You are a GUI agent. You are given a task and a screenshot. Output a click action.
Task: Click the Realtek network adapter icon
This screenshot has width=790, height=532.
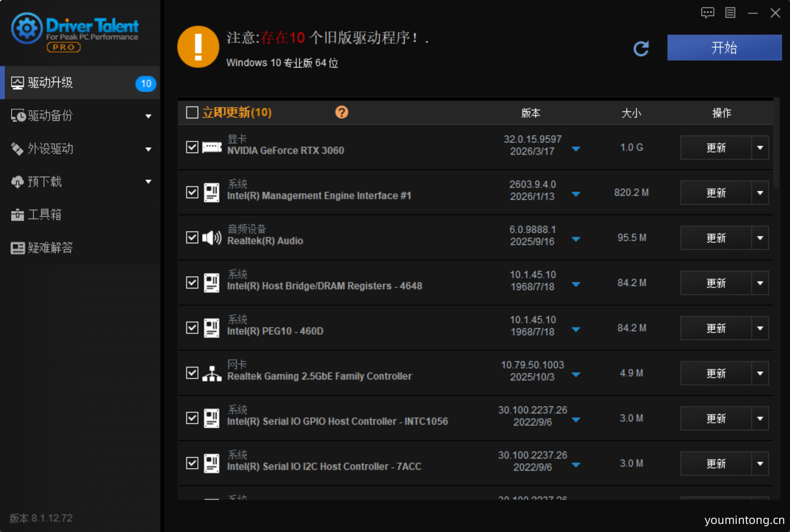pos(212,373)
